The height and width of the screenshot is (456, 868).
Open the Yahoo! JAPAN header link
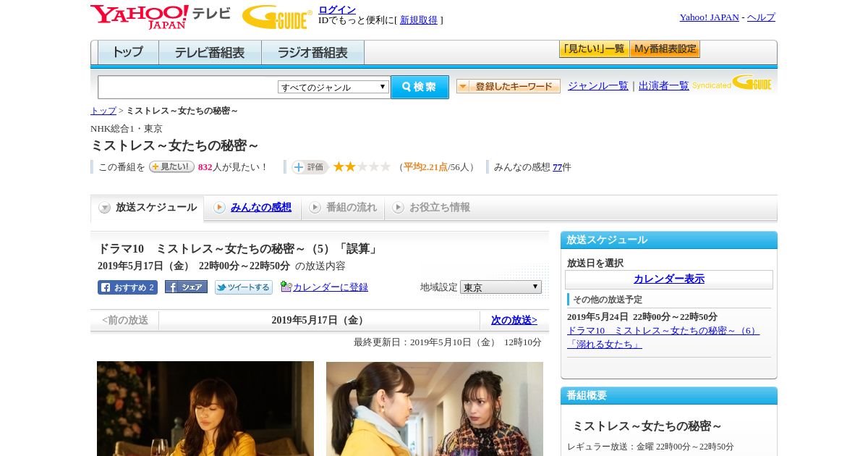709,17
